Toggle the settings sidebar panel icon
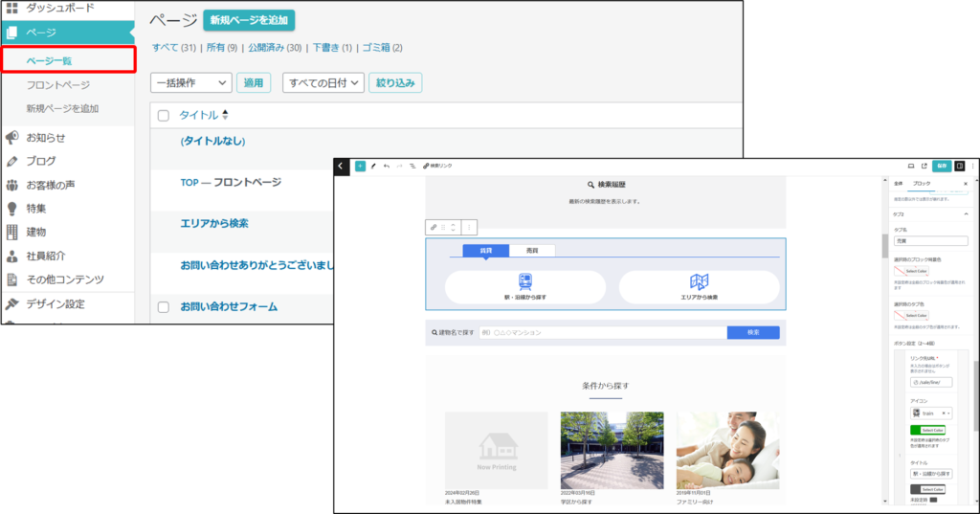The height and width of the screenshot is (514, 980). tap(959, 166)
